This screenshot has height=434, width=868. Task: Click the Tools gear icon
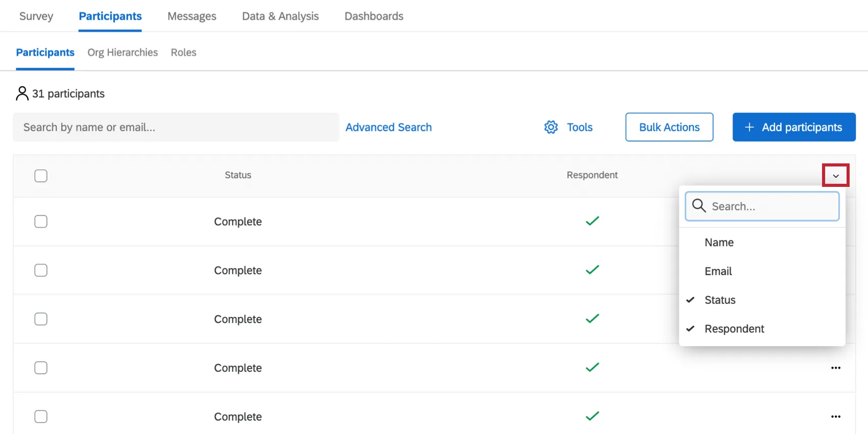point(551,127)
